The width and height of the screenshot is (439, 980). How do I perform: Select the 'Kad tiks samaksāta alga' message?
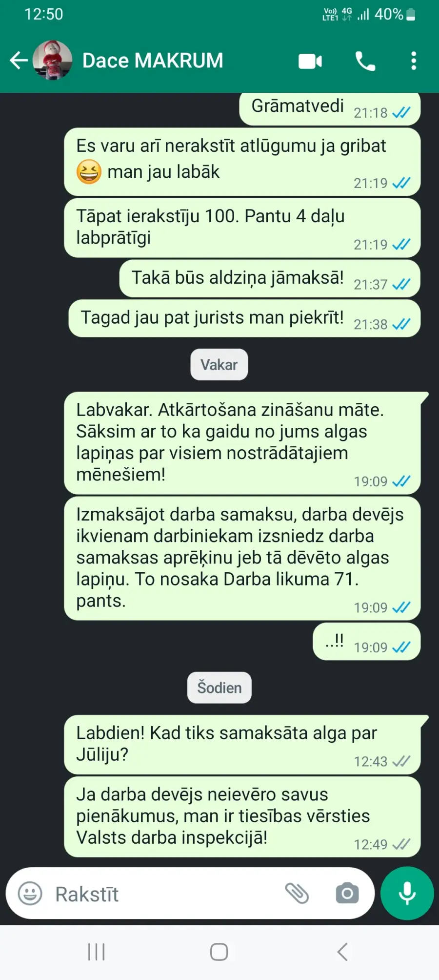(242, 745)
